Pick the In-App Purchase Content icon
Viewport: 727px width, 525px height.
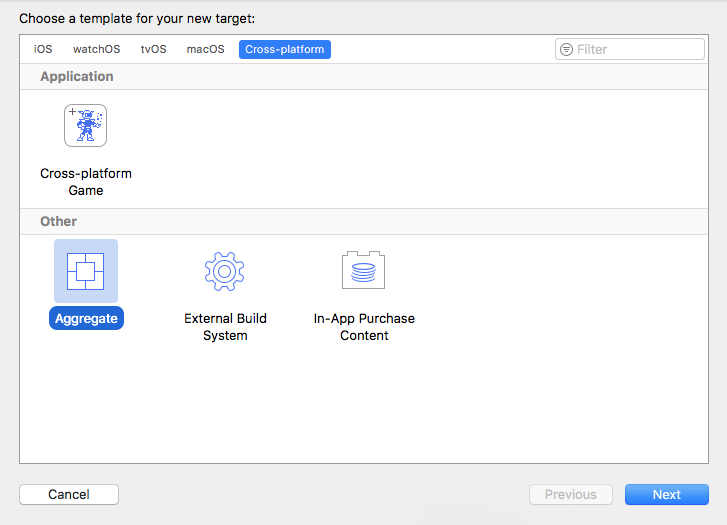(364, 270)
